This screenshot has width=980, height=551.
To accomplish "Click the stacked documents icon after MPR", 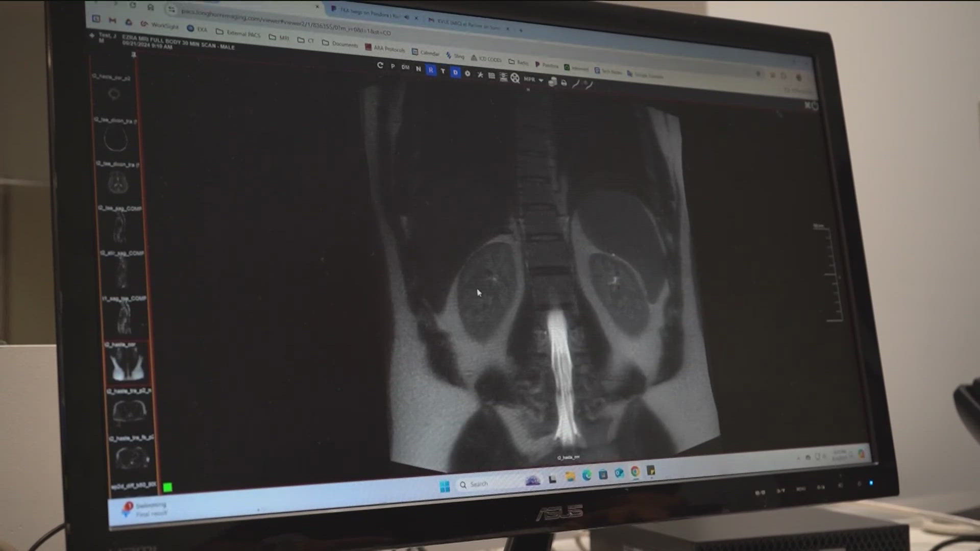I will click(x=552, y=82).
